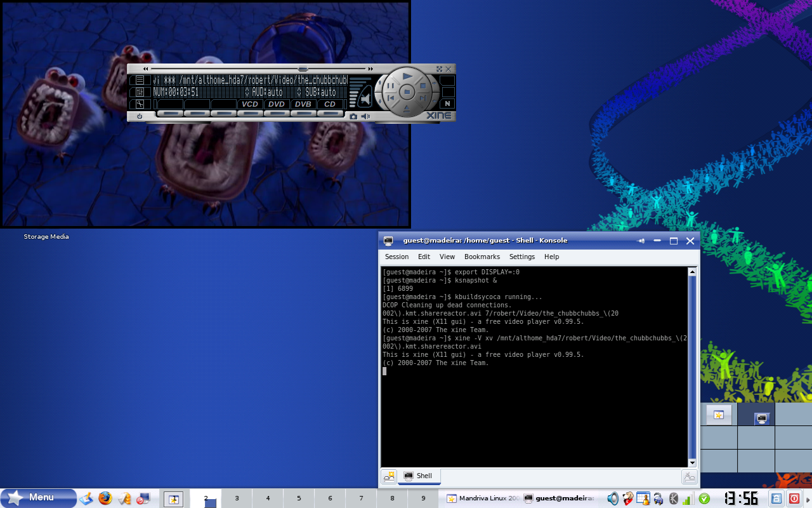Click the show desktop pencil icon
Viewport: 812px width, 508px height.
(86, 498)
